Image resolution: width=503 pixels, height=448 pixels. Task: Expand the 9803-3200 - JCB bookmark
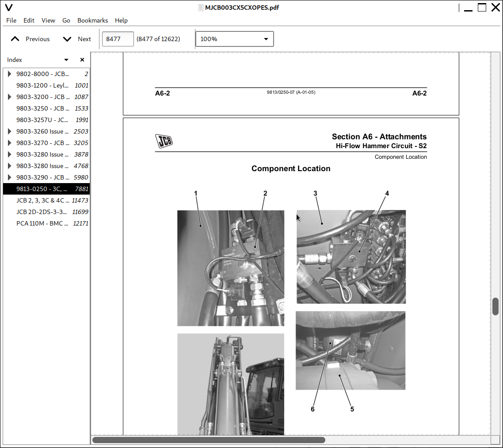pyautogui.click(x=10, y=97)
